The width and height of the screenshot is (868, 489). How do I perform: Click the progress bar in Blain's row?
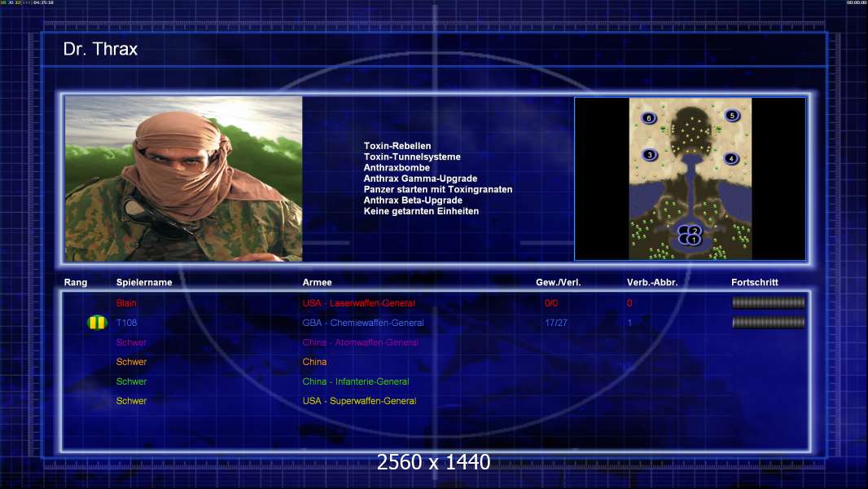click(769, 302)
